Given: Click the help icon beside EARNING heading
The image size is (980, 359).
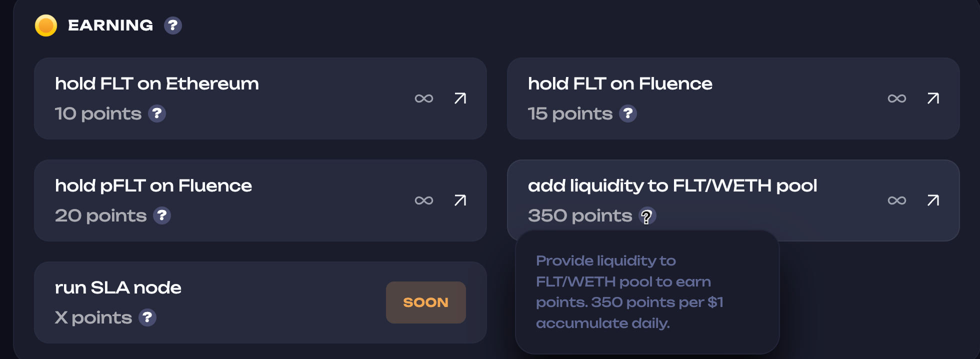Looking at the screenshot, I should pyautogui.click(x=173, y=25).
